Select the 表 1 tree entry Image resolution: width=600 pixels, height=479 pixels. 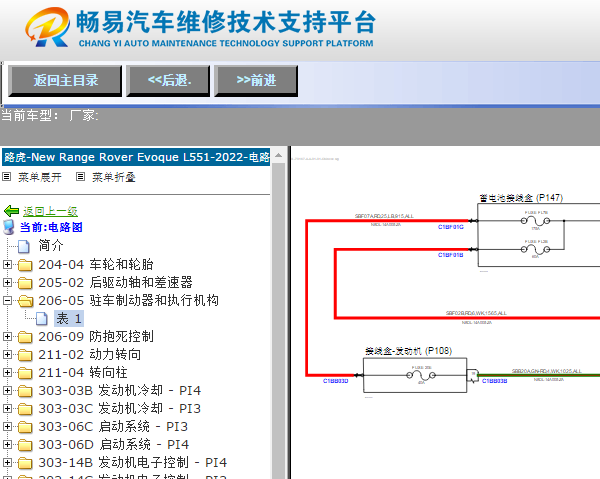[x=69, y=318]
